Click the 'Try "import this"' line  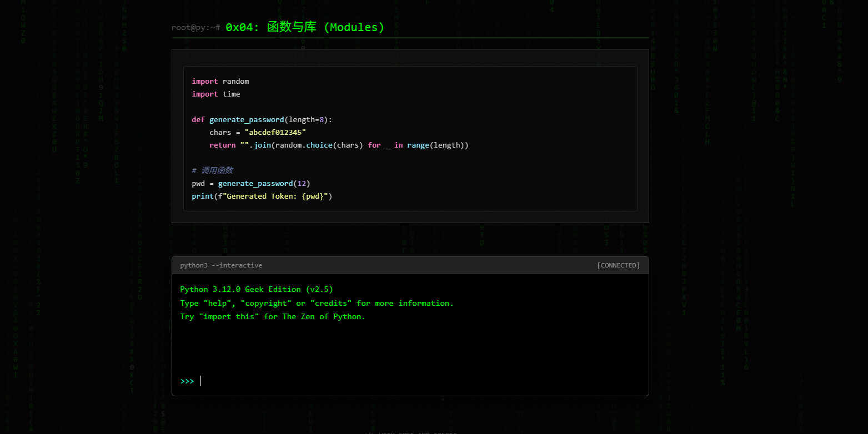pyautogui.click(x=273, y=317)
